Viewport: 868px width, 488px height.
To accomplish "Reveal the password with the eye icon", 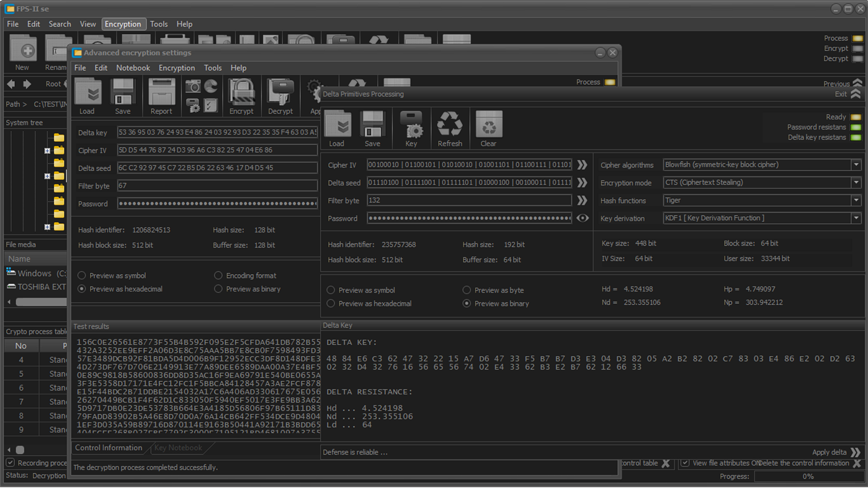I will [582, 218].
